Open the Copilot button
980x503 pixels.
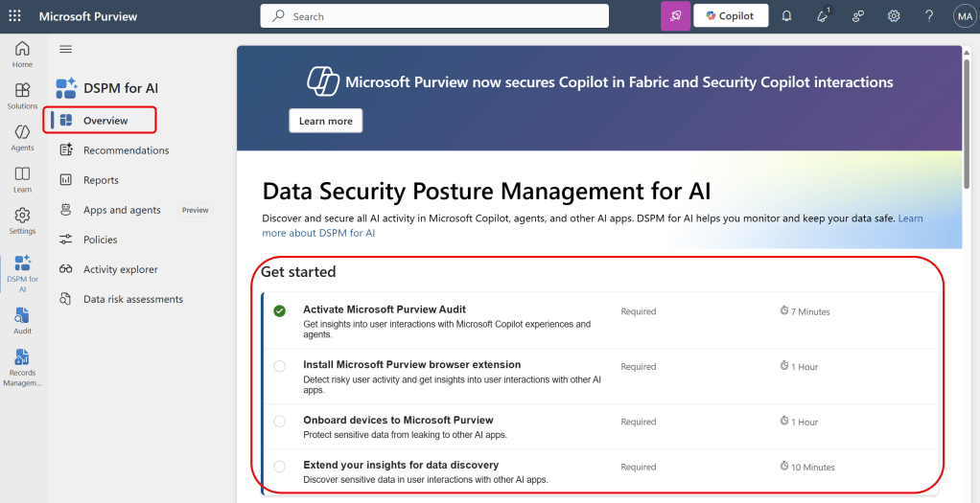730,16
